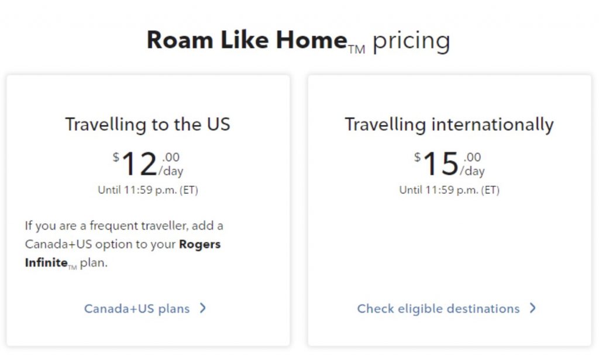
Task: Select the Travelling to the US heading
Action: (147, 124)
